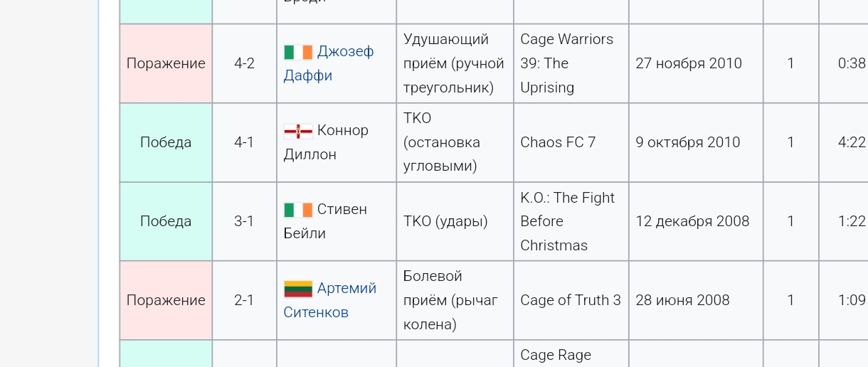Open the Артемий Ситенков fighter link

[330, 300]
